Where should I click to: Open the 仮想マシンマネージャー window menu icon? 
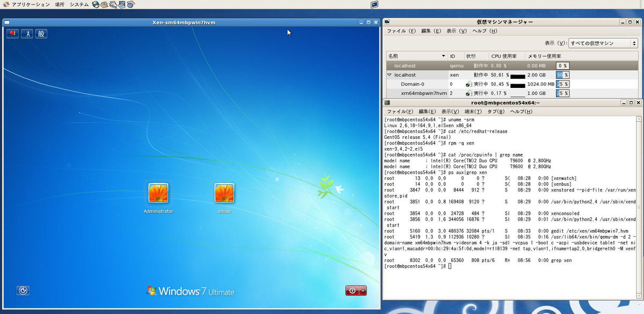tap(387, 22)
